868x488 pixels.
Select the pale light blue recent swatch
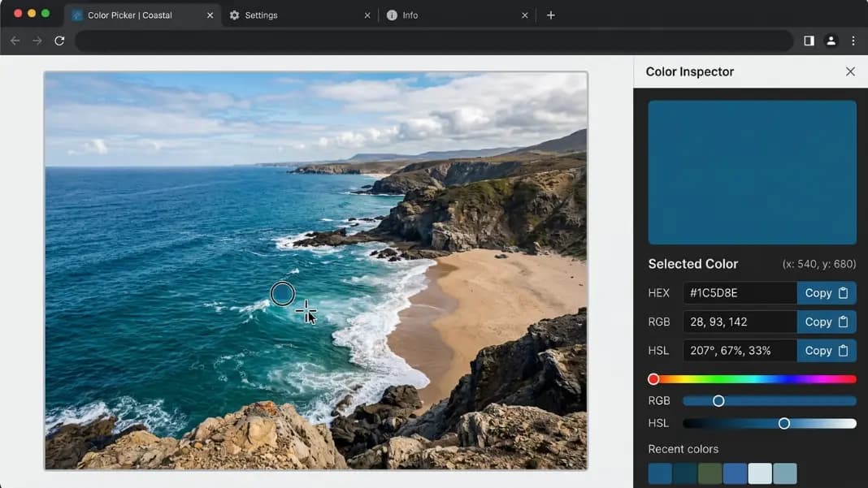(x=759, y=473)
